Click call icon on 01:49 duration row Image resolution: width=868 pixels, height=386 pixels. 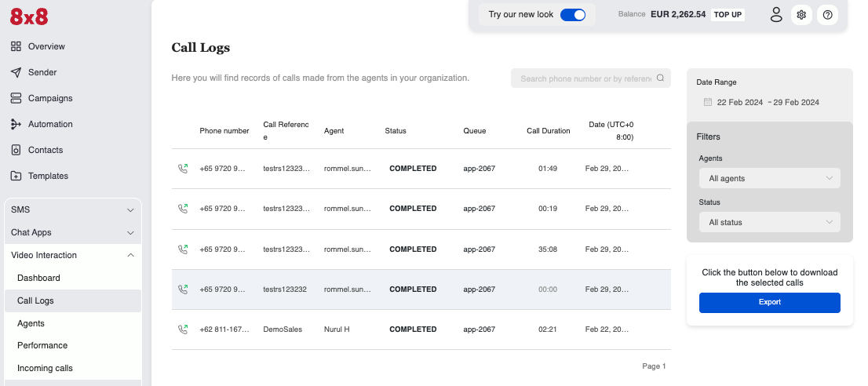[183, 169]
